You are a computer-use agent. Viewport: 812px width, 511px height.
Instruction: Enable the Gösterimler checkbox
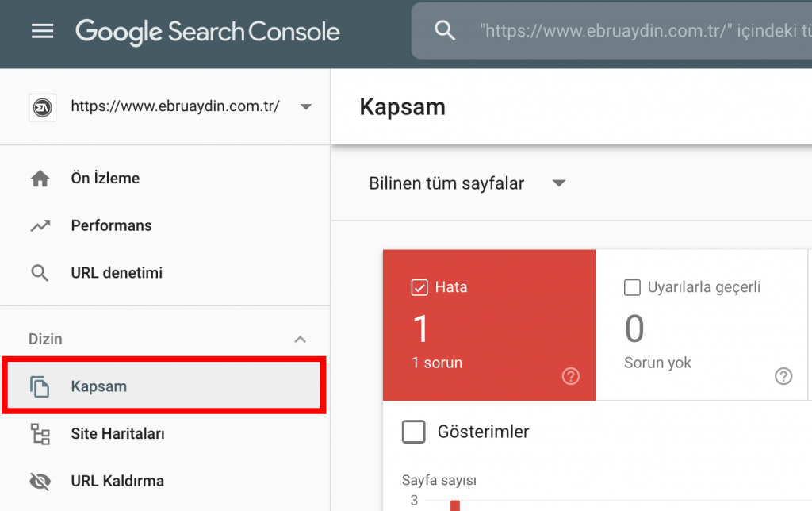pyautogui.click(x=413, y=432)
